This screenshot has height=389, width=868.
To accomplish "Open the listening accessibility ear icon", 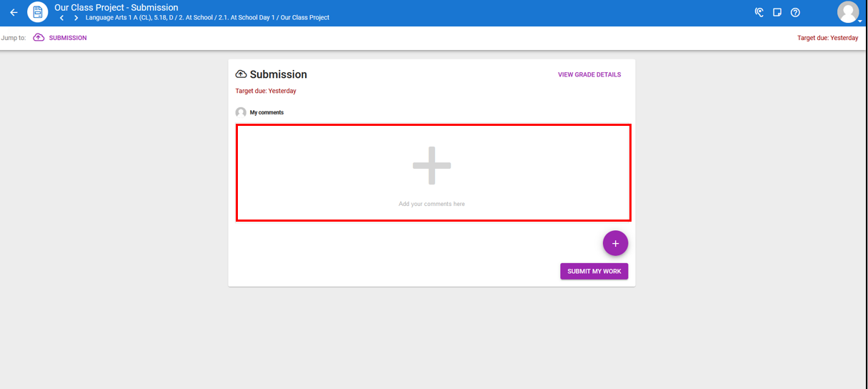I will tap(759, 12).
